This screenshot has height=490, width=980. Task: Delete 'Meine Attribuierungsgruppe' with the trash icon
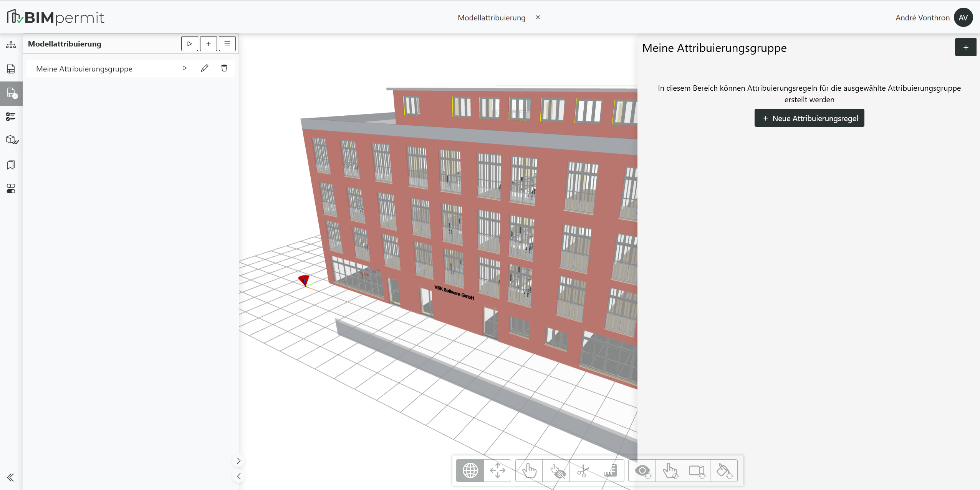224,68
